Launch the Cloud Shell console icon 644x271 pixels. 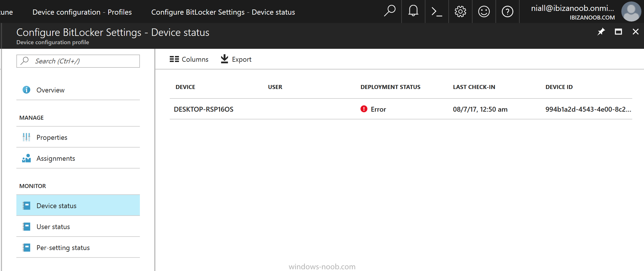437,12
